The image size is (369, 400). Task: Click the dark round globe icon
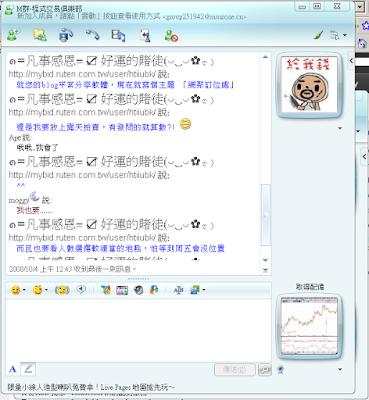pos(138,290)
